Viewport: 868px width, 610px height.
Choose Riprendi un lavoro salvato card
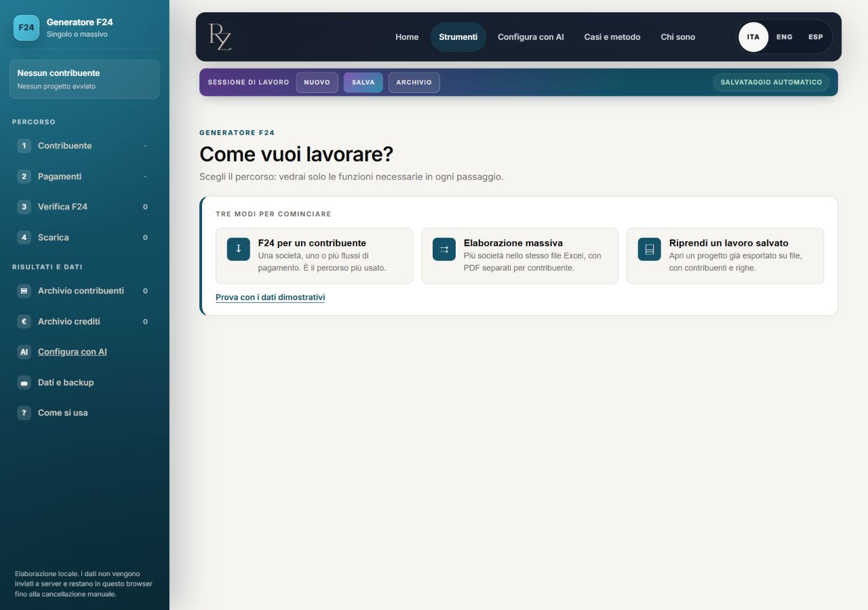tap(725, 256)
